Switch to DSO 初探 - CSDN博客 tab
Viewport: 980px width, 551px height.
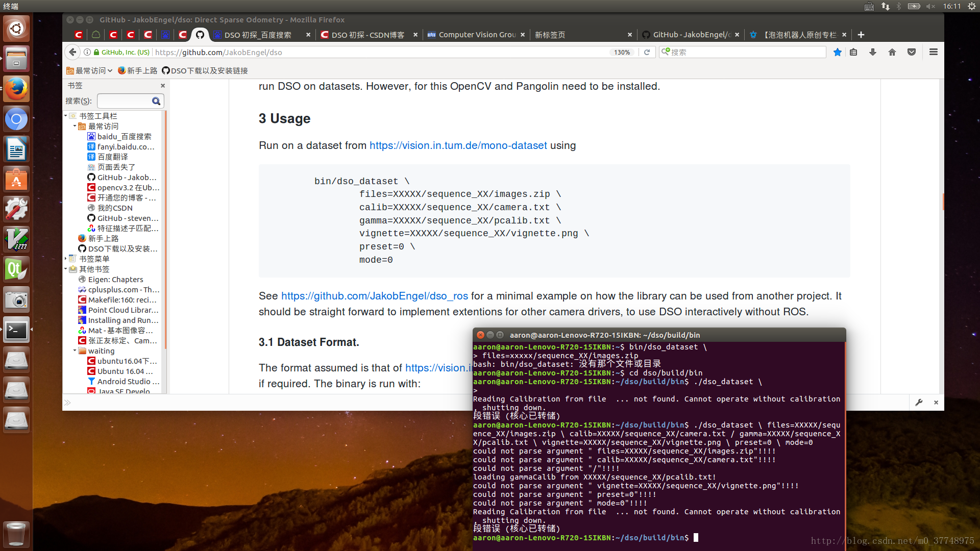pos(367,35)
